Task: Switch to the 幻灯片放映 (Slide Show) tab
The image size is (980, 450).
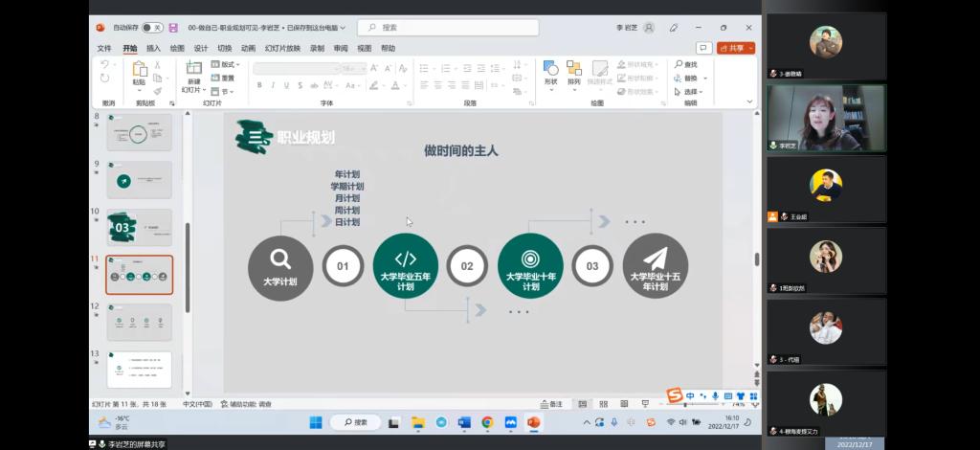Action: (282, 48)
